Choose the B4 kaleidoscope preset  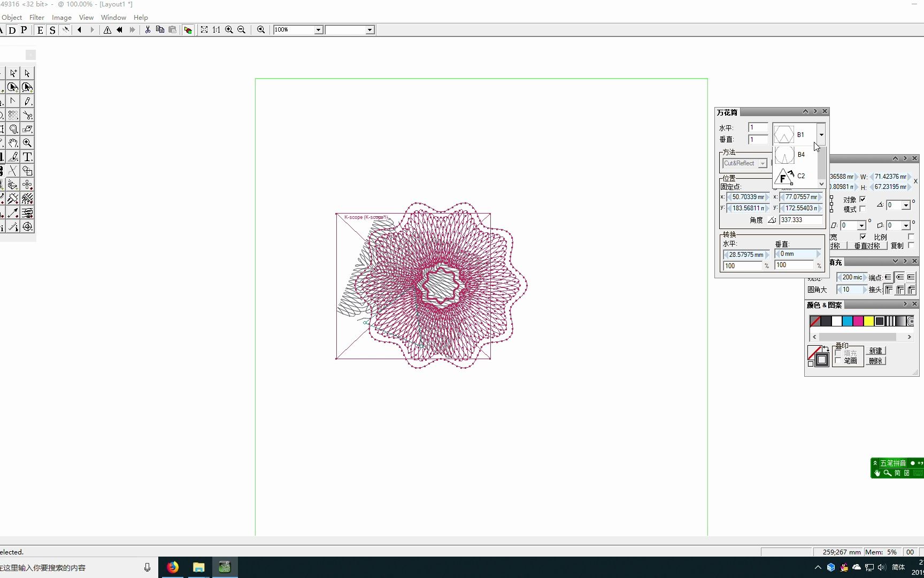pyautogui.click(x=795, y=155)
